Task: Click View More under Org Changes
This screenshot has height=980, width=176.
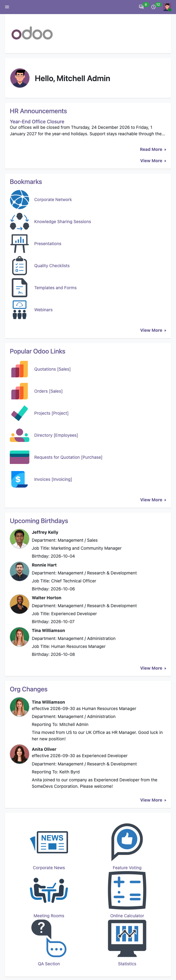Action: tap(153, 800)
